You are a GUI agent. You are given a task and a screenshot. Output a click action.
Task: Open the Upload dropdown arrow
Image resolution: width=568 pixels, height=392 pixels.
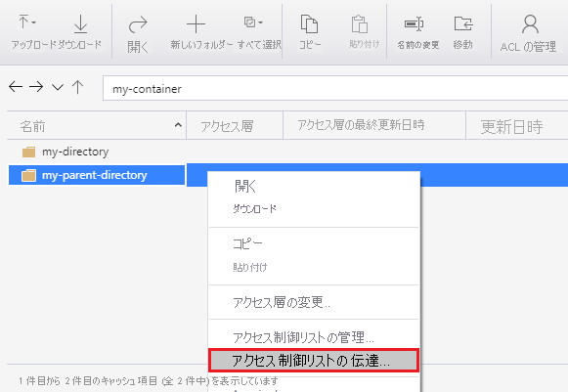click(33, 22)
